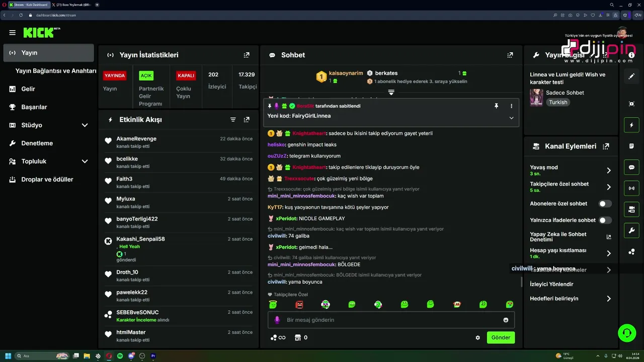Viewport: 644px width, 362px height.
Task: Click the green Gönder button
Action: (x=501, y=337)
